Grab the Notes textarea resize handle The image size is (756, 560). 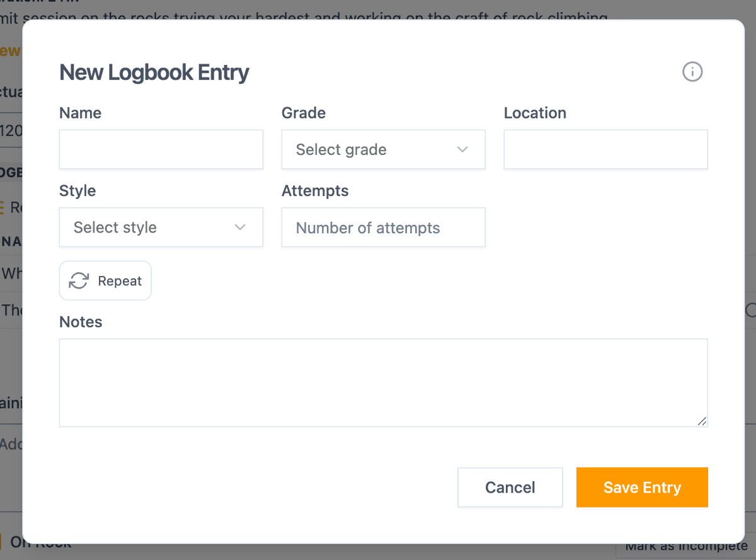702,421
